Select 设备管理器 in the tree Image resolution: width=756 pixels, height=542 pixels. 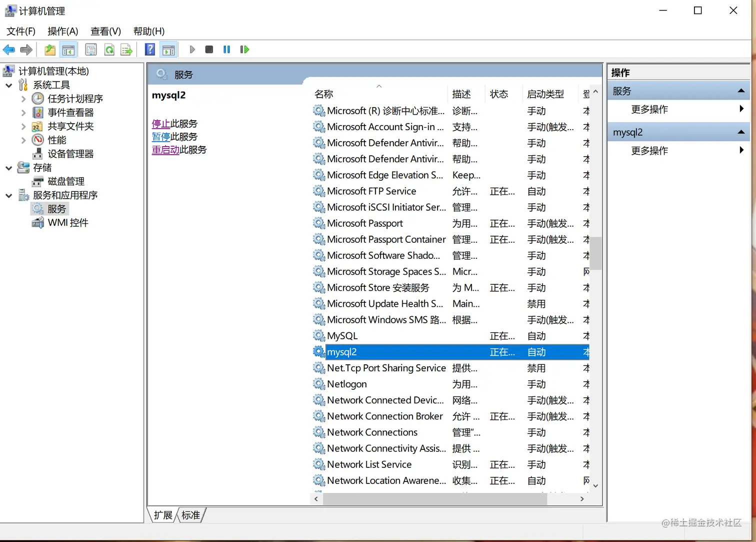(x=70, y=154)
